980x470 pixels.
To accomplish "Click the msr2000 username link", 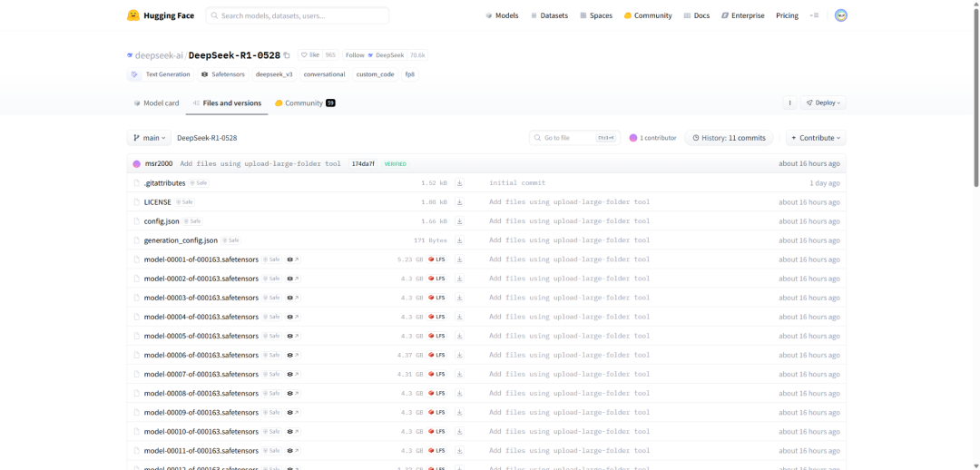I will pos(159,163).
